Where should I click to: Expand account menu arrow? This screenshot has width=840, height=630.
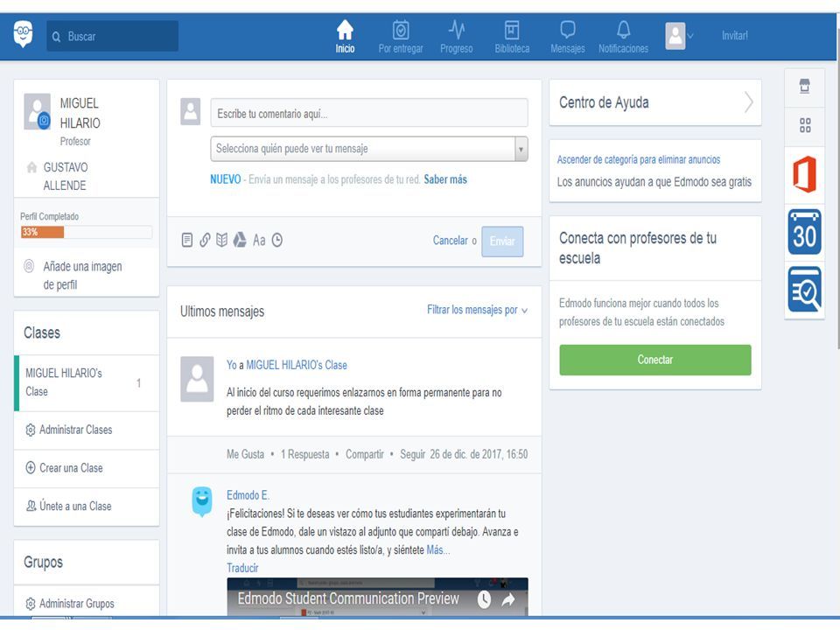pos(690,37)
